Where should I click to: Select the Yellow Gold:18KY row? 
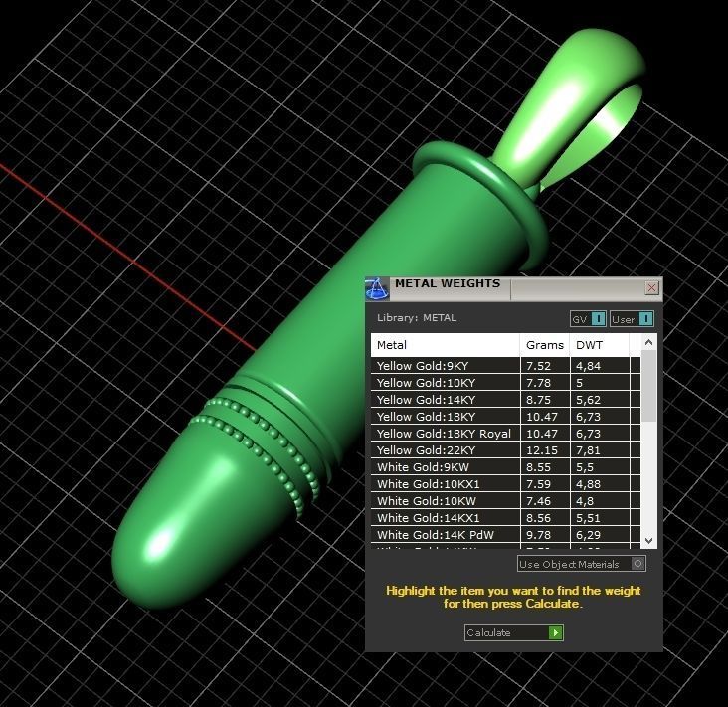click(505, 416)
